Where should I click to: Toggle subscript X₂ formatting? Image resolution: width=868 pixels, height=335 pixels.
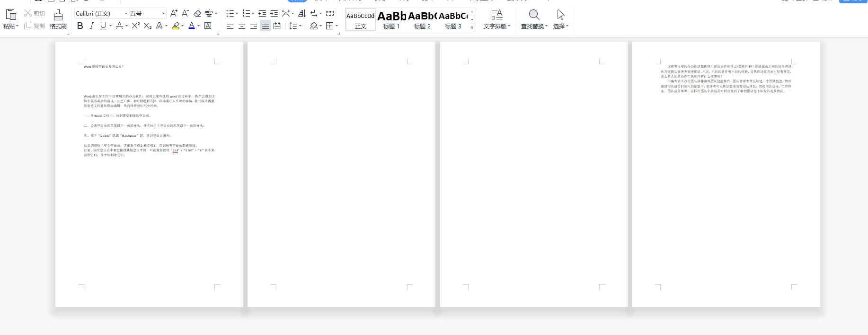[x=148, y=26]
